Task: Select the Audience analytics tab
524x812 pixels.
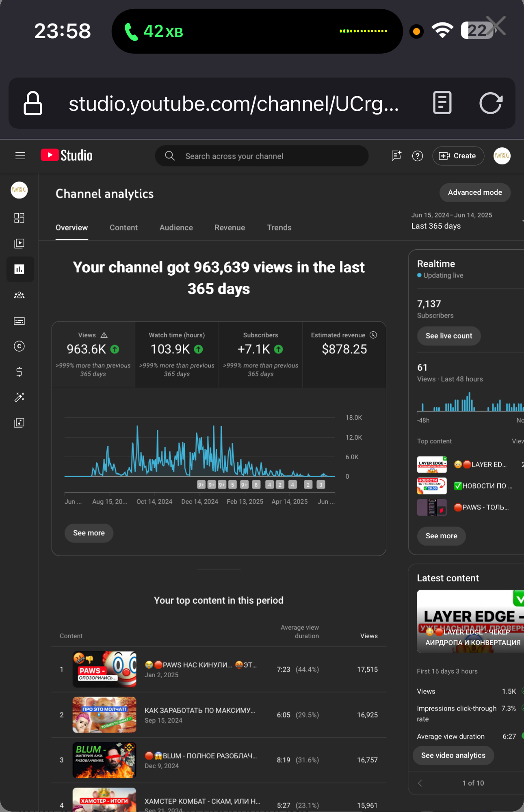Action: (176, 228)
